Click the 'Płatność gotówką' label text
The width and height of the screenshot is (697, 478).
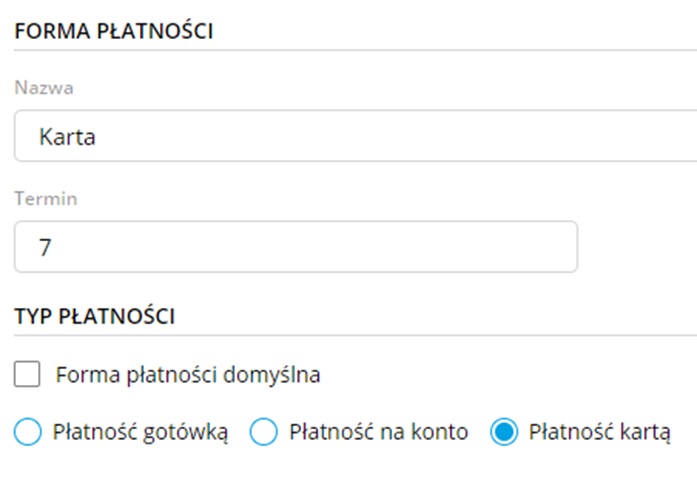tap(140, 433)
